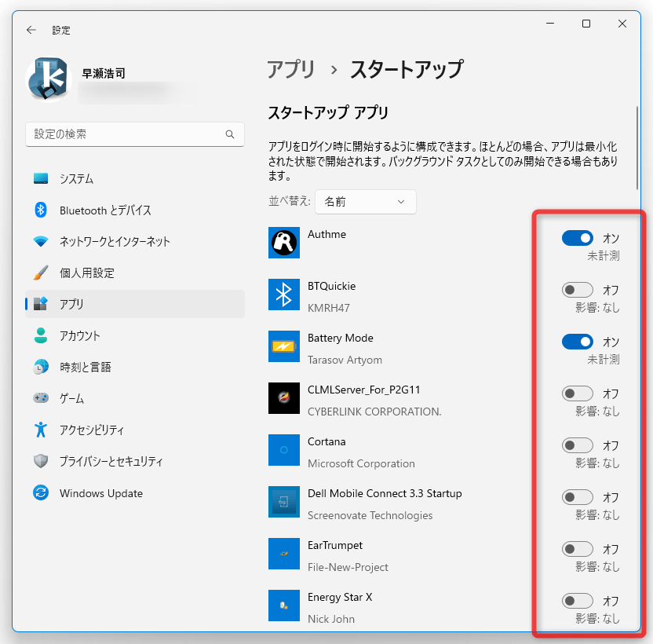Click the Windows Update sync icon

(x=40, y=492)
